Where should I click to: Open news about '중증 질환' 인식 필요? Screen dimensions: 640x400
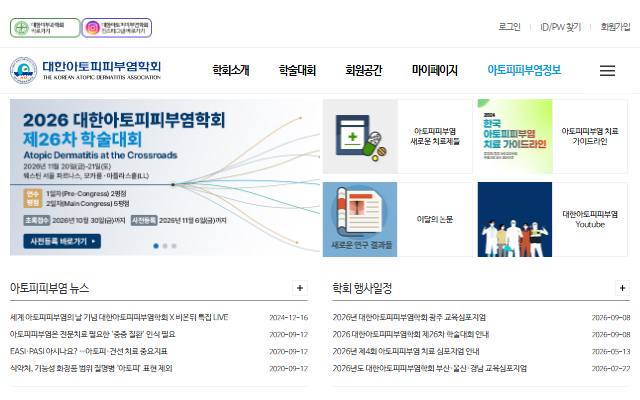coord(93,334)
